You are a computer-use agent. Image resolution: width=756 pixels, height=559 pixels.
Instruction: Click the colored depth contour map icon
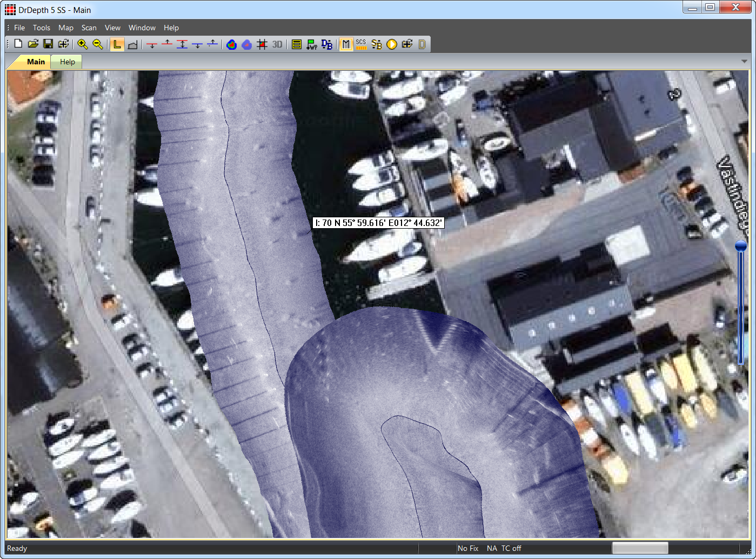(232, 44)
